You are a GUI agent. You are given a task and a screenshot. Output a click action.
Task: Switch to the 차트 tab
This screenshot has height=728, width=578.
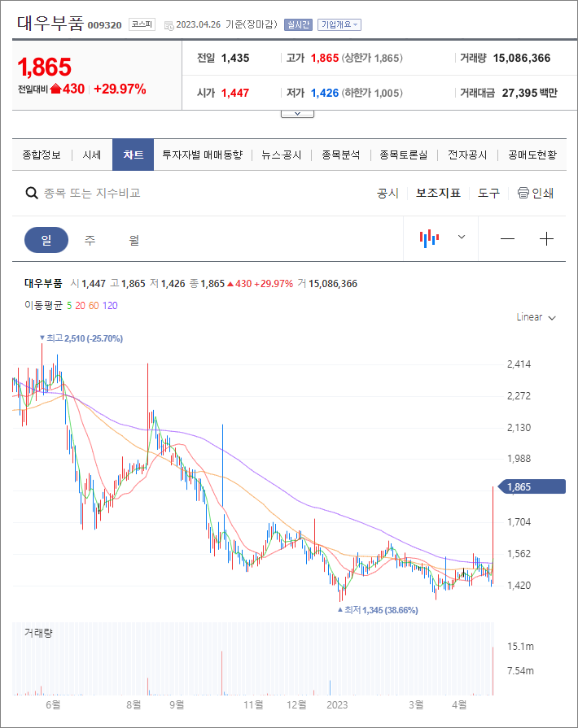(133, 155)
